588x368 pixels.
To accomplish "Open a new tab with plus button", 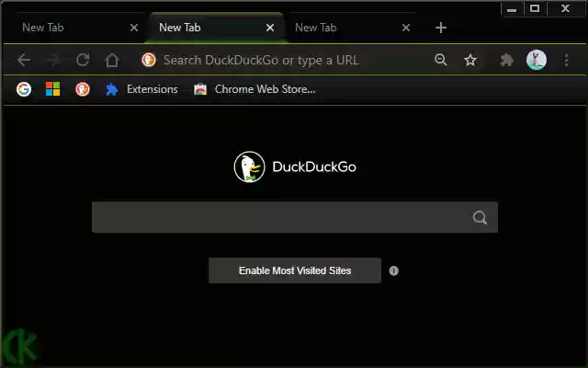I will pyautogui.click(x=441, y=28).
